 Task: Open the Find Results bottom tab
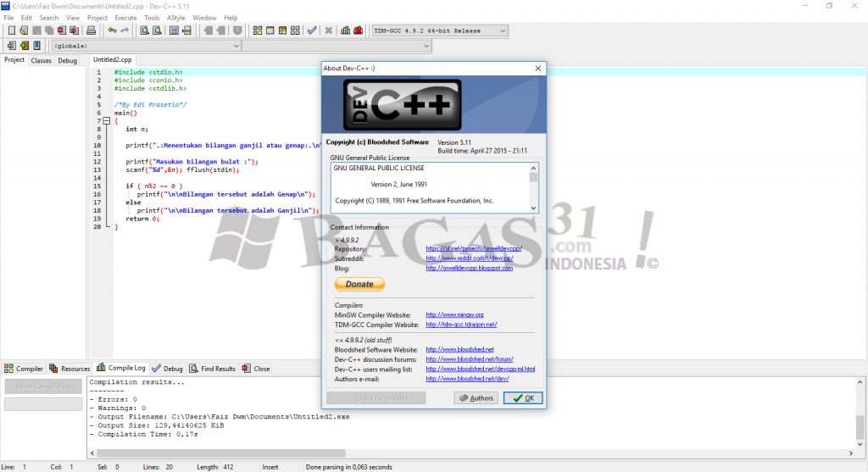tap(213, 369)
